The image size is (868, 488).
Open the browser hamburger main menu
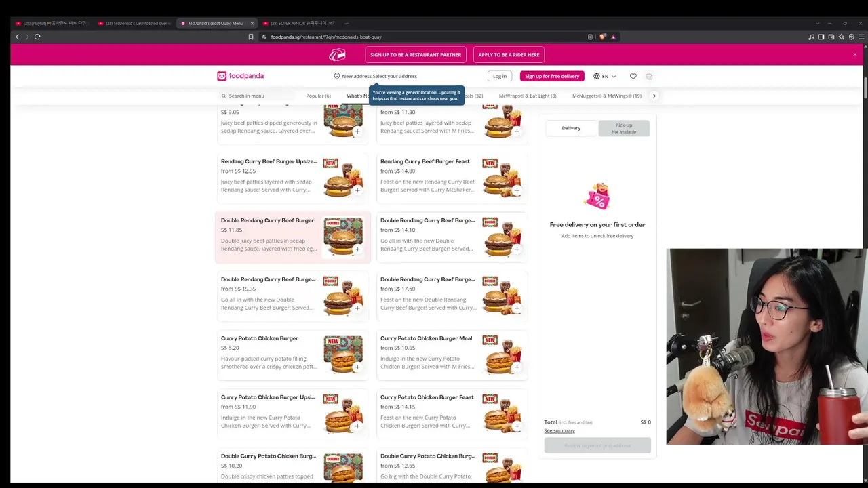click(861, 37)
